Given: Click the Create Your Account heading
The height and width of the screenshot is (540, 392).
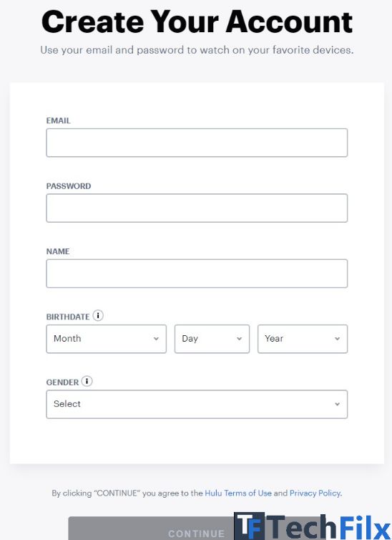Looking at the screenshot, I should 197,21.
